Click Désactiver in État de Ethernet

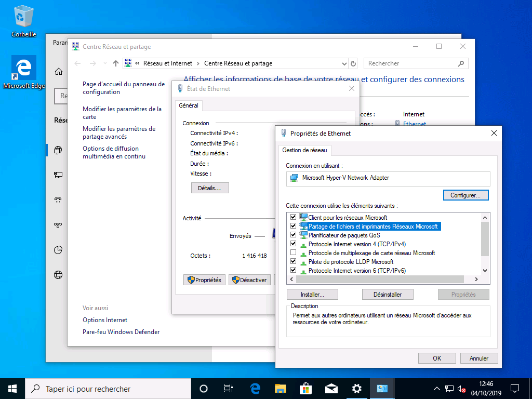point(250,280)
